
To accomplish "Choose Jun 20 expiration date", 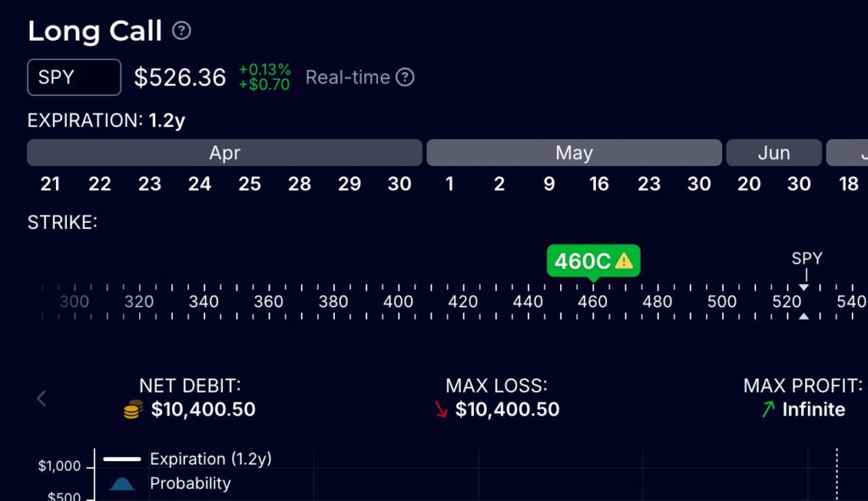I will point(749,184).
